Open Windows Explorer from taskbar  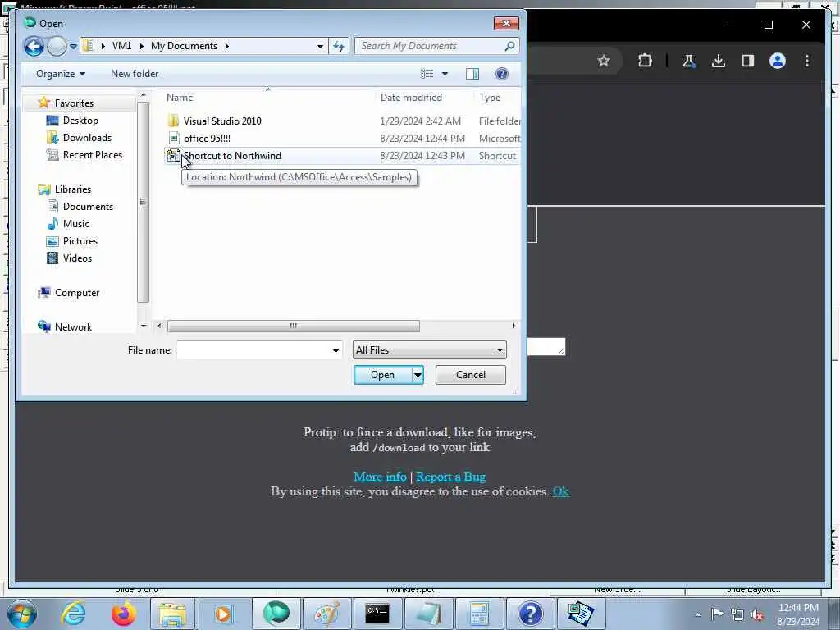point(172,614)
